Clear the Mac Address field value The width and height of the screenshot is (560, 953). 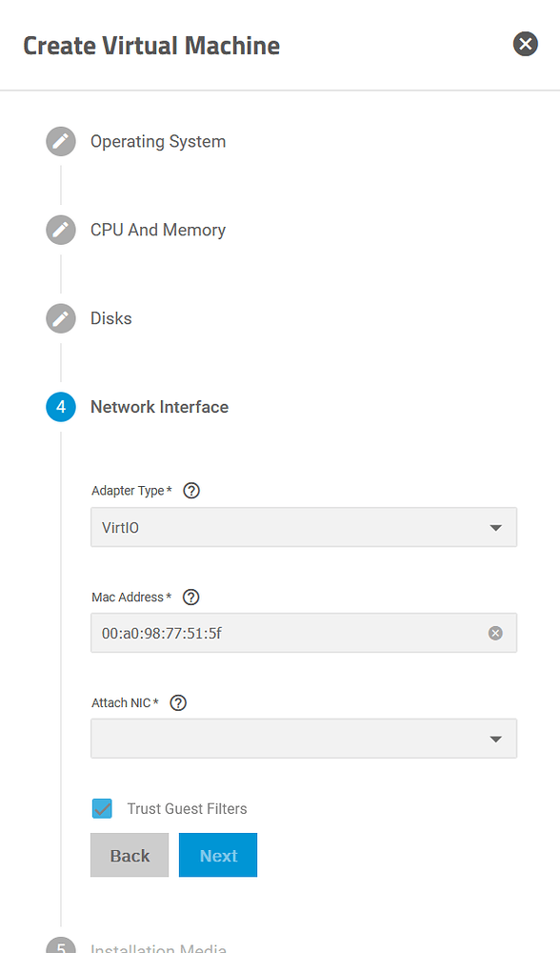click(494, 632)
